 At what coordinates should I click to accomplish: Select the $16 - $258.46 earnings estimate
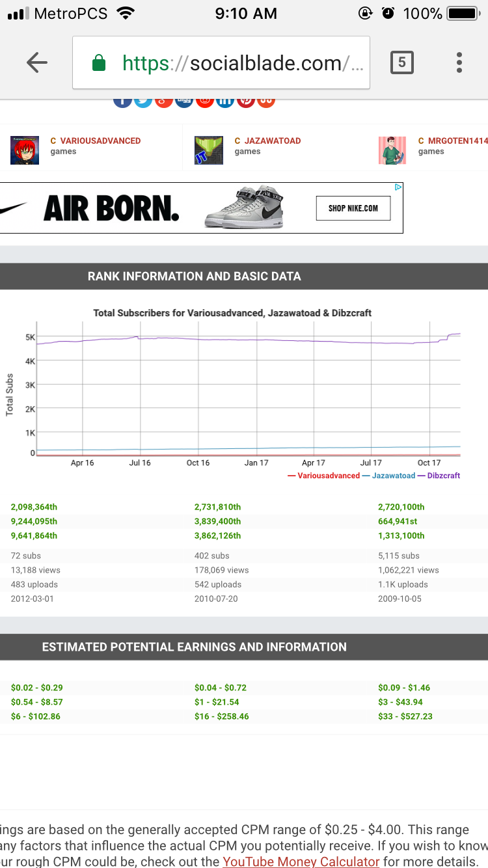221,716
